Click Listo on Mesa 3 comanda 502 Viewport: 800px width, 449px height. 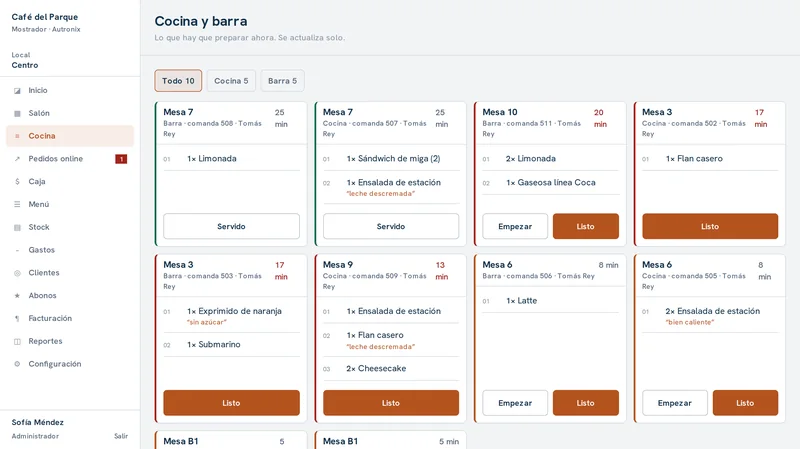click(x=710, y=226)
